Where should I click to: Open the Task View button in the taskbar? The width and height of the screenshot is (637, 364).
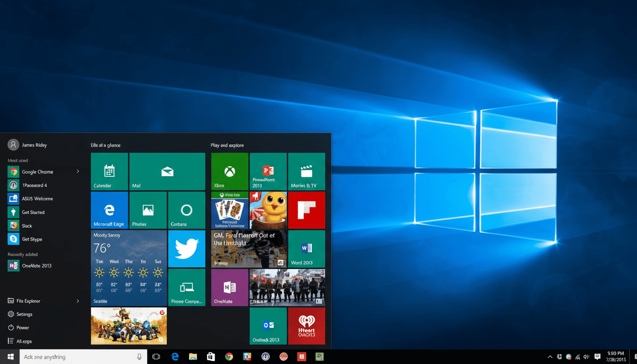[156, 357]
